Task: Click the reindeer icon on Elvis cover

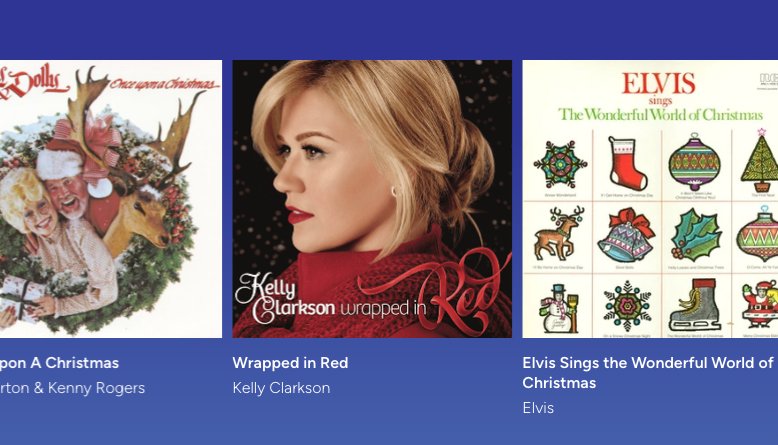Action: pos(559,233)
